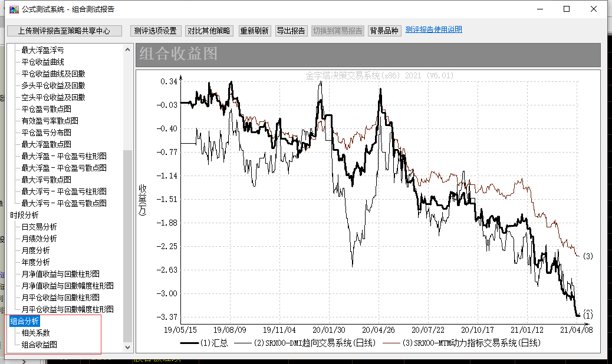Click the tree scrollbar down arrow

pyautogui.click(x=127, y=347)
